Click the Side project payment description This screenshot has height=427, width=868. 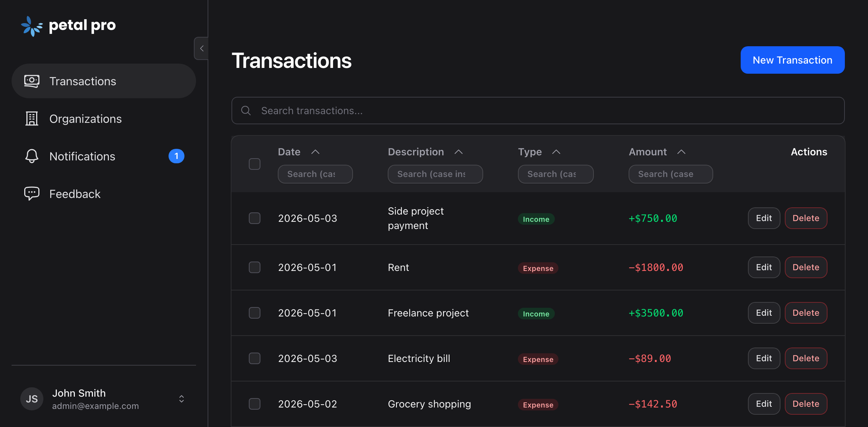click(416, 218)
